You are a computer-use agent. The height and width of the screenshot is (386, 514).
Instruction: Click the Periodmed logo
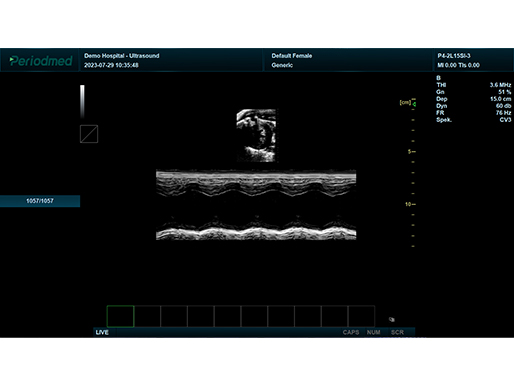click(x=40, y=60)
